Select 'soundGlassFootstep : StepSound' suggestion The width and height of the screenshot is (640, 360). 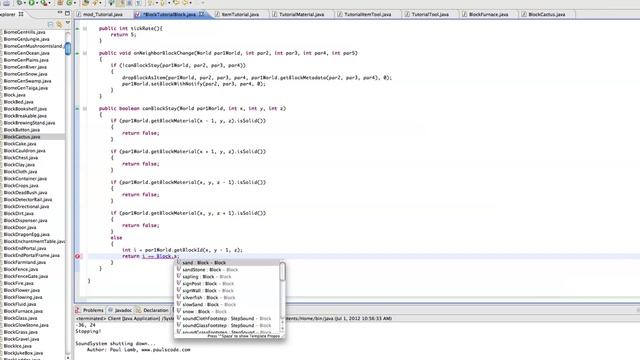(x=227, y=325)
